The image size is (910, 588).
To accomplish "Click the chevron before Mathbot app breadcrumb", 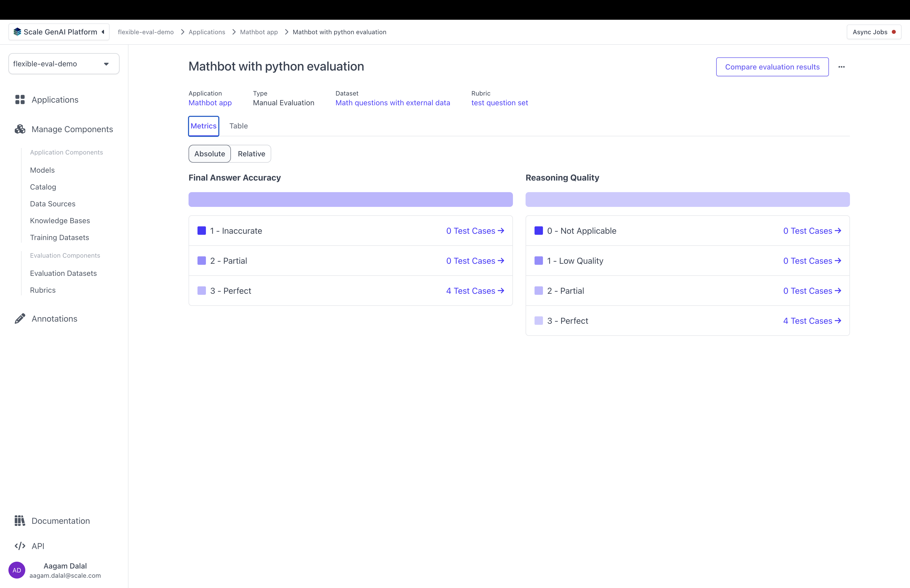I will pos(234,32).
